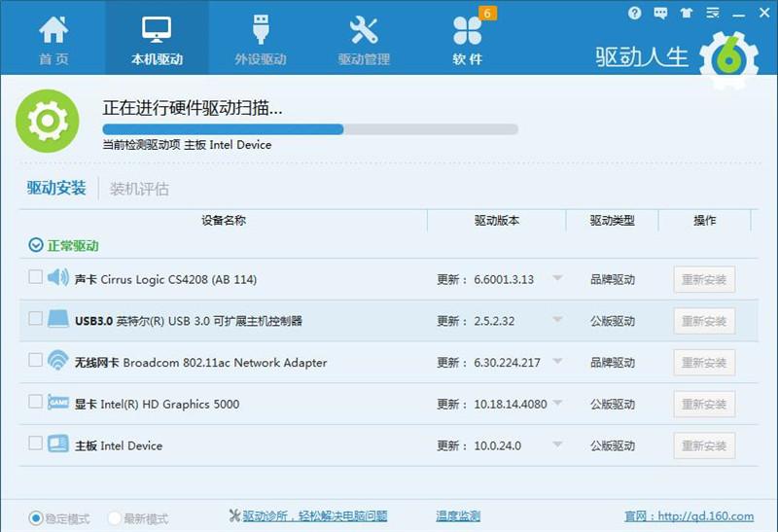The height and width of the screenshot is (532, 778).
Task: Click the help question mark icon
Action: (635, 14)
